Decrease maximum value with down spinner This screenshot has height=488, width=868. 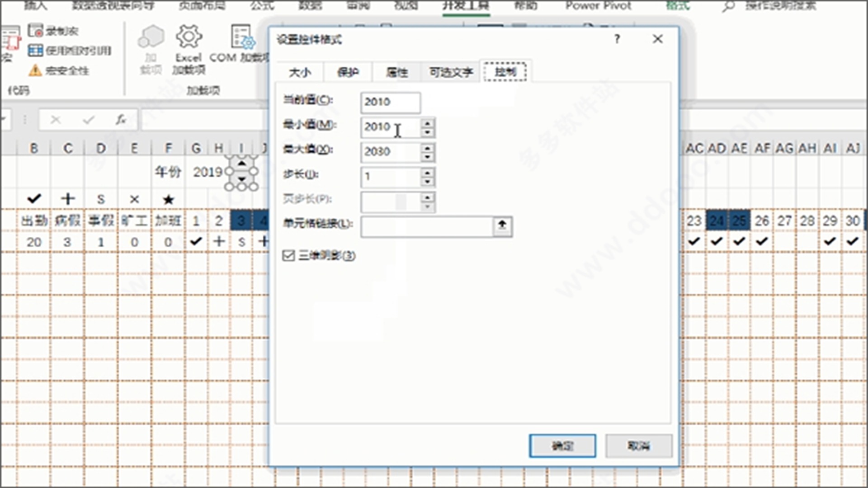(x=427, y=157)
